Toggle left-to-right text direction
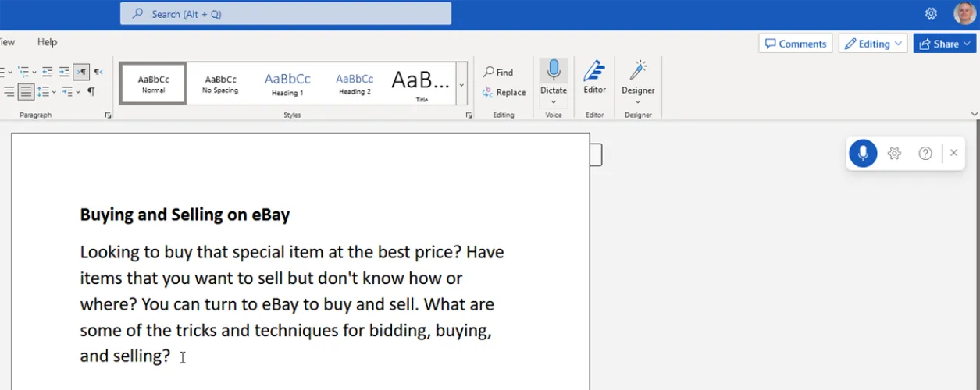 pyautogui.click(x=81, y=73)
